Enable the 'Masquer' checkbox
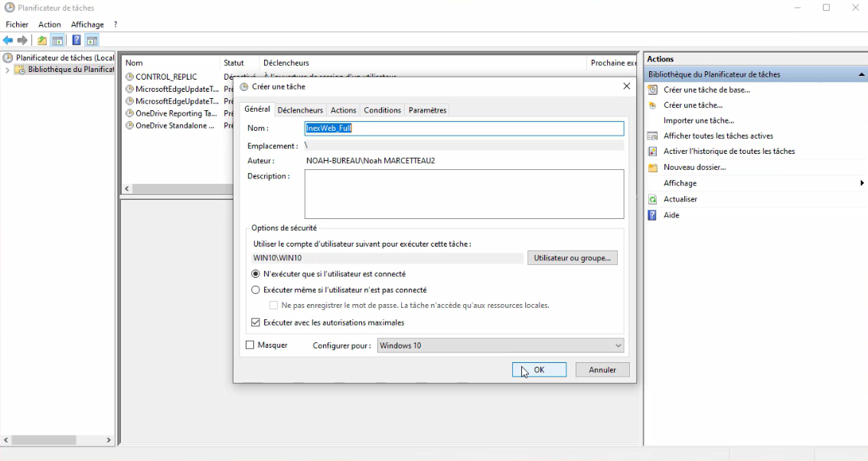 pyautogui.click(x=250, y=345)
